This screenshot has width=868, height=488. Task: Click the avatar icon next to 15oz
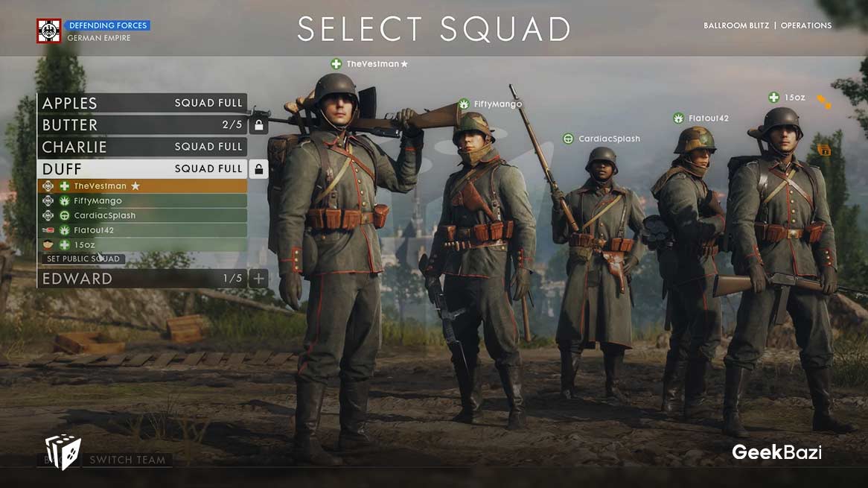point(48,244)
